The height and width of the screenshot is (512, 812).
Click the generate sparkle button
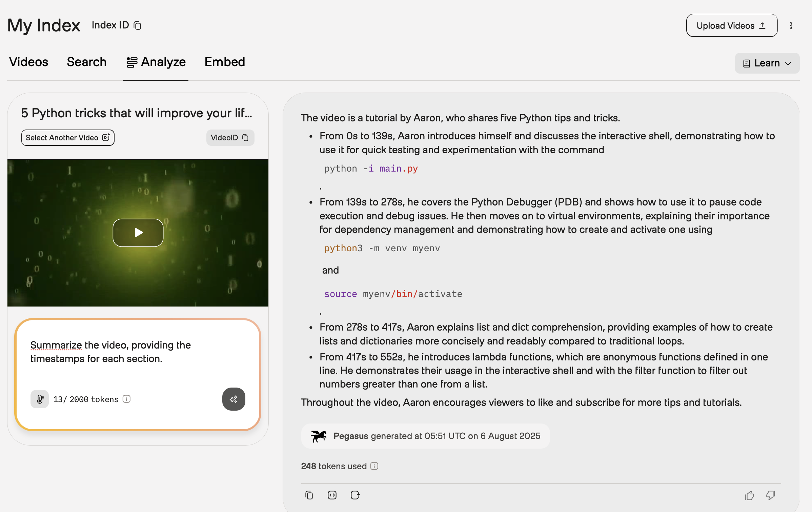point(234,399)
